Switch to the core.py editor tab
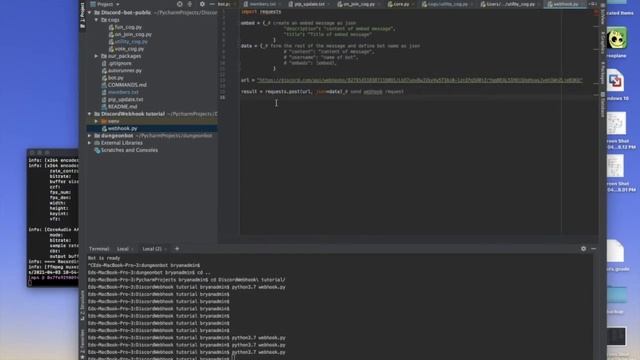This screenshot has height=360, width=640. [400, 4]
